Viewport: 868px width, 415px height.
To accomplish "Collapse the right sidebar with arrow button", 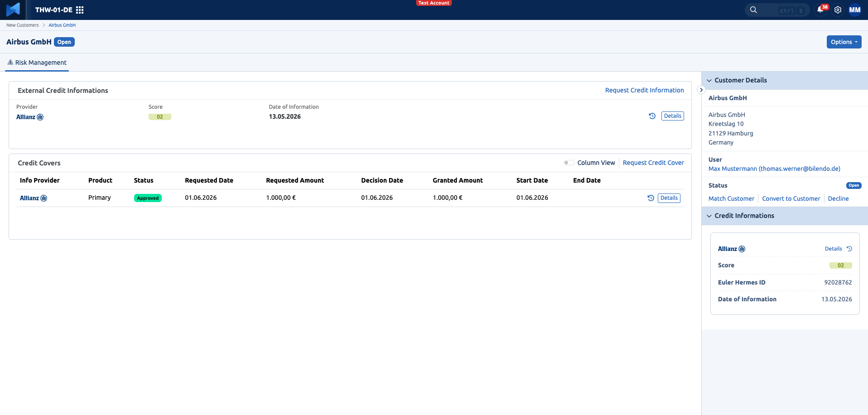I will pos(701,90).
